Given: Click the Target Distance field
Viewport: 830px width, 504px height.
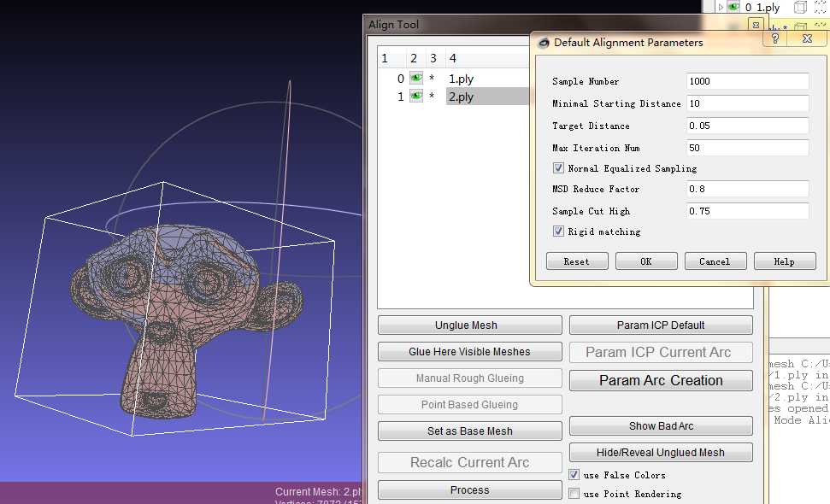Looking at the screenshot, I should (x=747, y=126).
